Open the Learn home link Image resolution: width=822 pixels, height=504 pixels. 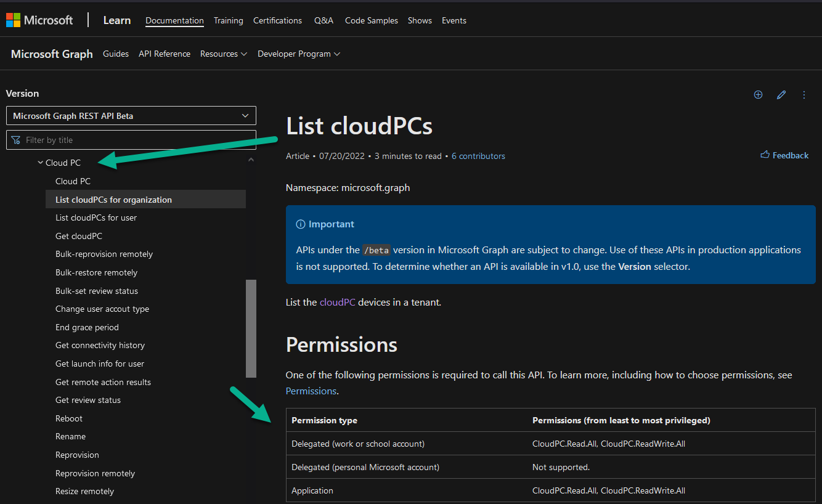click(x=116, y=20)
